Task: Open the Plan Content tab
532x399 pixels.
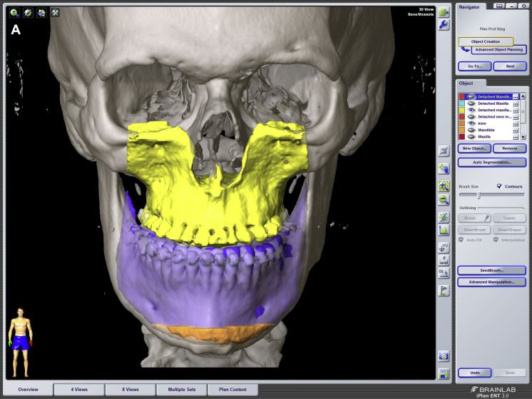Action: pos(232,390)
